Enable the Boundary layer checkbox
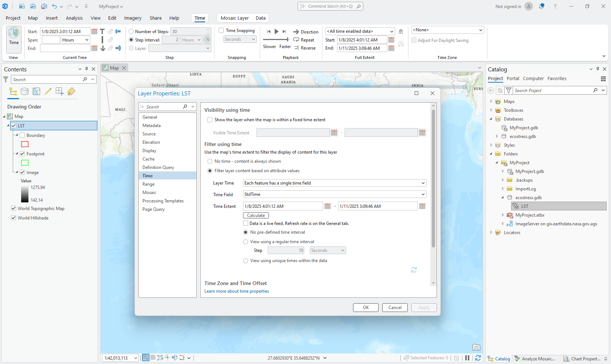This screenshot has height=364, width=611. (22, 135)
